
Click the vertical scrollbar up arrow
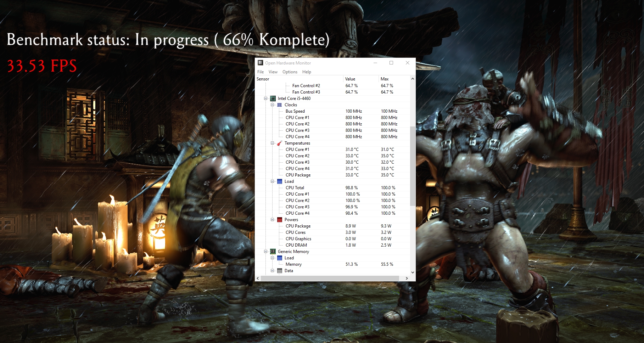[413, 79]
